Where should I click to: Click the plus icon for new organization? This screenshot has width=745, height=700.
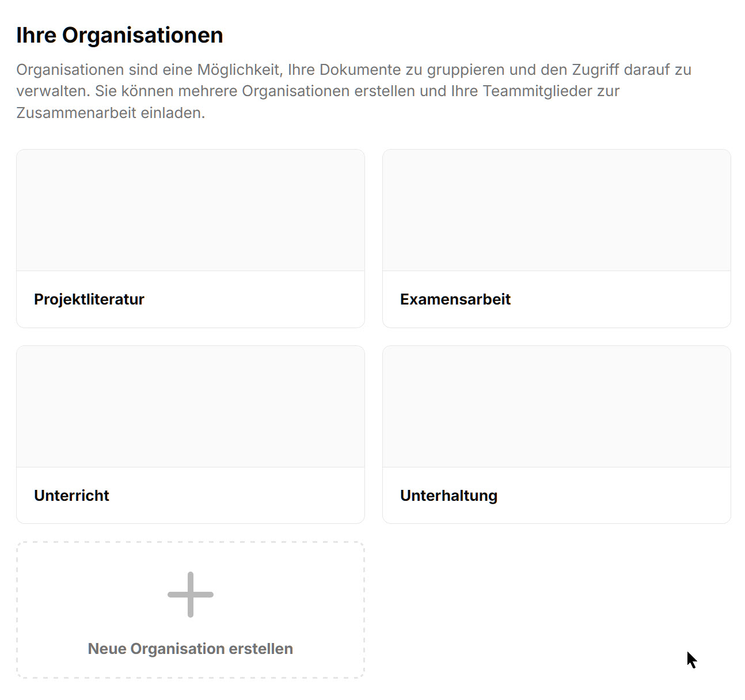click(x=191, y=595)
